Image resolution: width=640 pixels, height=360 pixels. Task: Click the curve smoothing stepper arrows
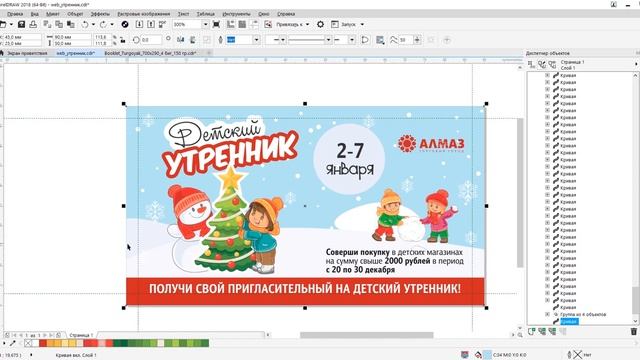(x=417, y=40)
